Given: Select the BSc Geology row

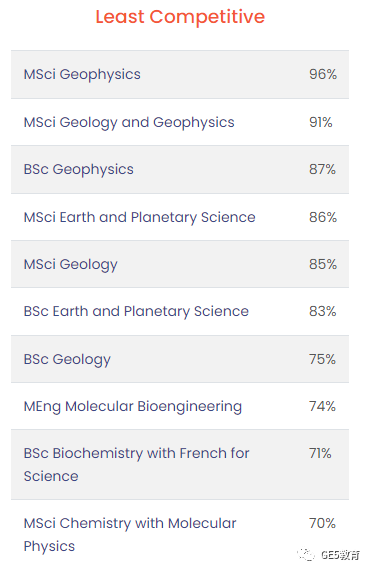Looking at the screenshot, I should [180, 359].
